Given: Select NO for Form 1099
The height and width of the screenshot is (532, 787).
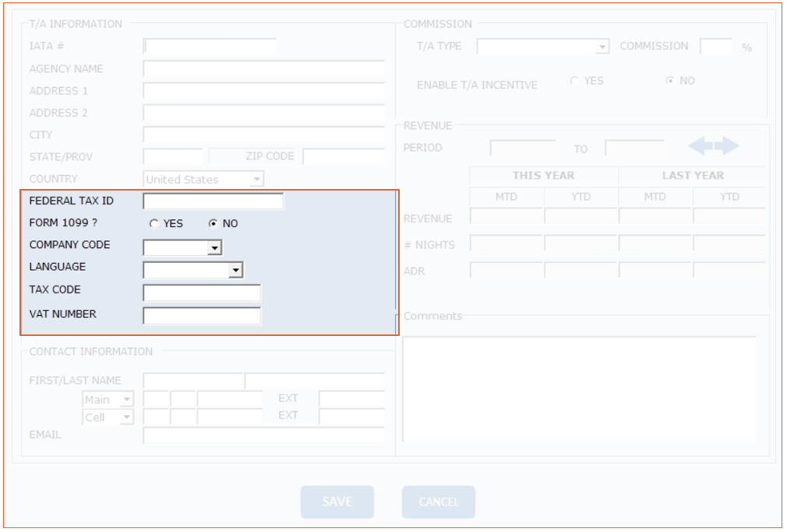Looking at the screenshot, I should (x=213, y=224).
